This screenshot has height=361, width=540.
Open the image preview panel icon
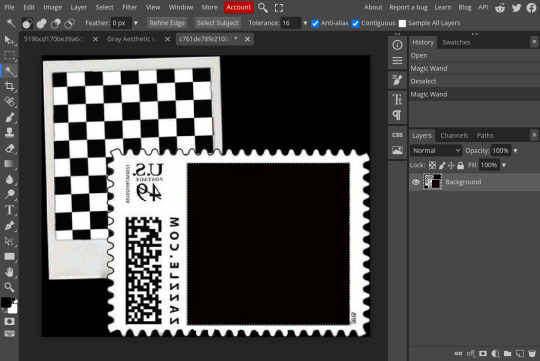tap(397, 150)
